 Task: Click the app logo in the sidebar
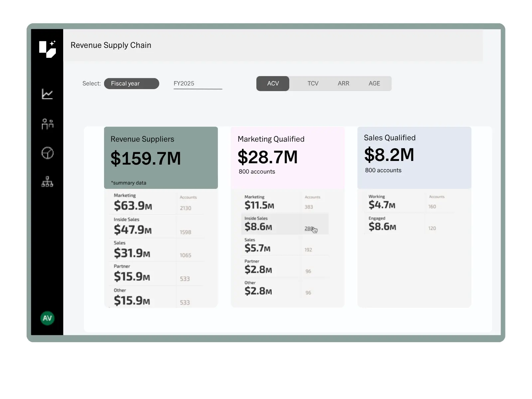[x=48, y=49]
